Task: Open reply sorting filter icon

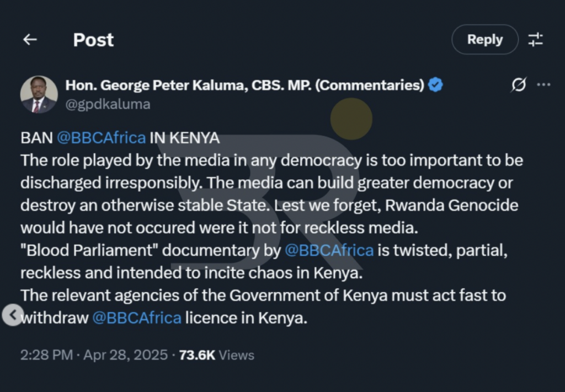Action: pyautogui.click(x=535, y=40)
